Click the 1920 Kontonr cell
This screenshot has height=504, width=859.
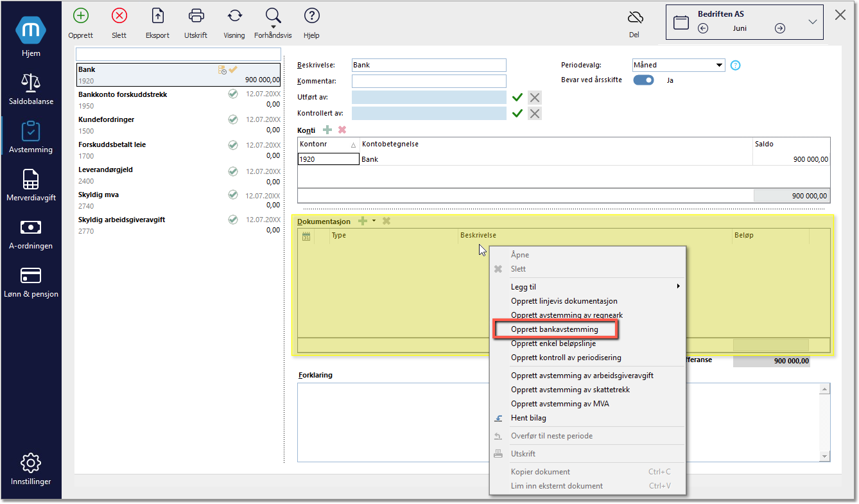328,159
